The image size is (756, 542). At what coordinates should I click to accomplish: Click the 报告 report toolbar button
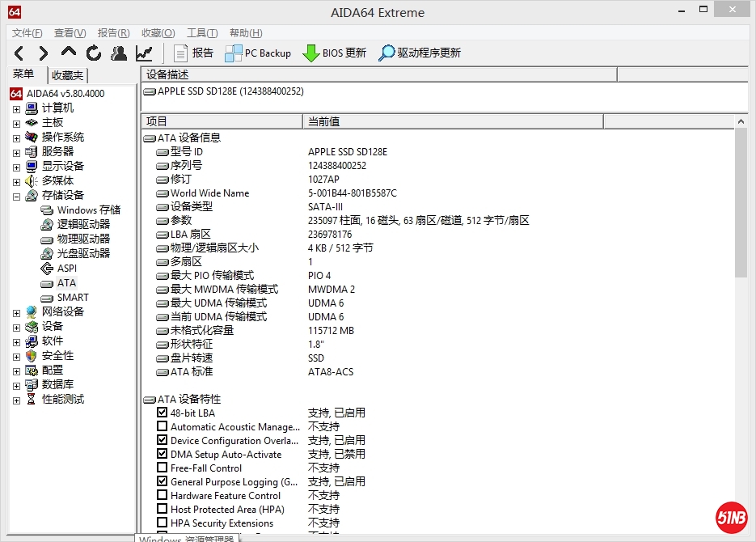(193, 53)
